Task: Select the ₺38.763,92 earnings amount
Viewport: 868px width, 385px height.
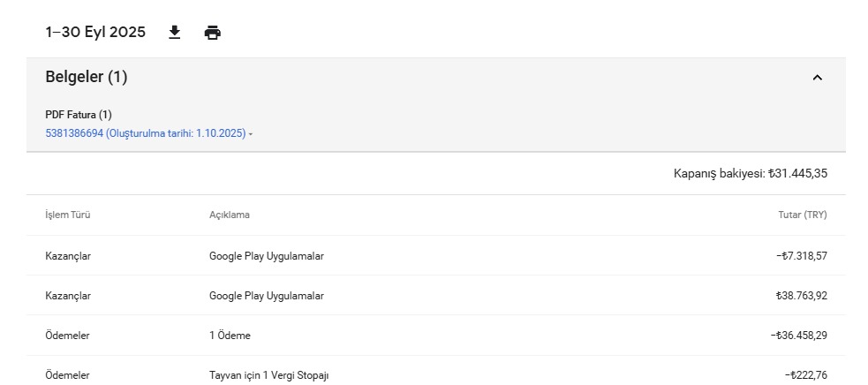Action: pyautogui.click(x=802, y=296)
